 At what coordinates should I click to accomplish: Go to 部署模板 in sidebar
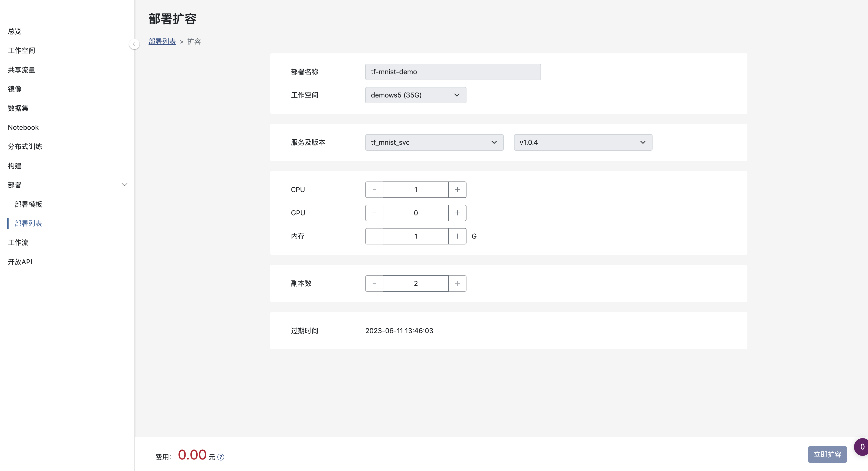28,204
